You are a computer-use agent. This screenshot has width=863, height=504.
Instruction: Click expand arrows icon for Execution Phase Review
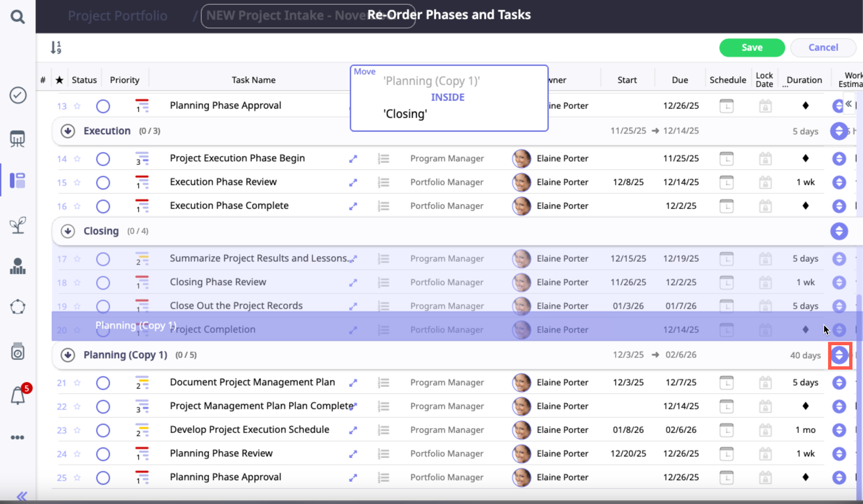click(x=353, y=182)
